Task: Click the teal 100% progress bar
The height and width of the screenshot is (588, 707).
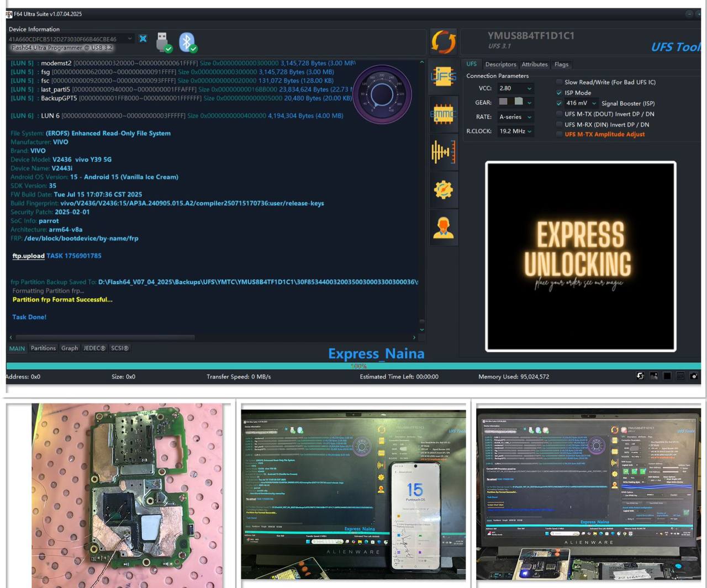Action: tap(353, 366)
